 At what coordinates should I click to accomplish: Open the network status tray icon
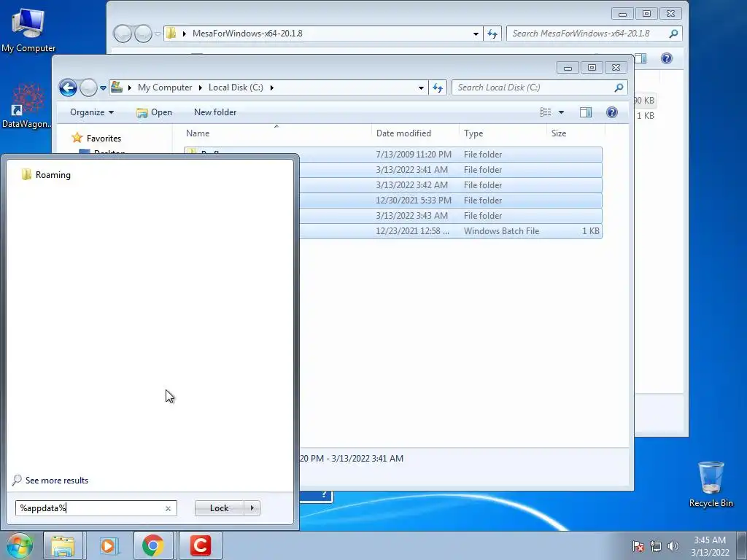click(656, 546)
